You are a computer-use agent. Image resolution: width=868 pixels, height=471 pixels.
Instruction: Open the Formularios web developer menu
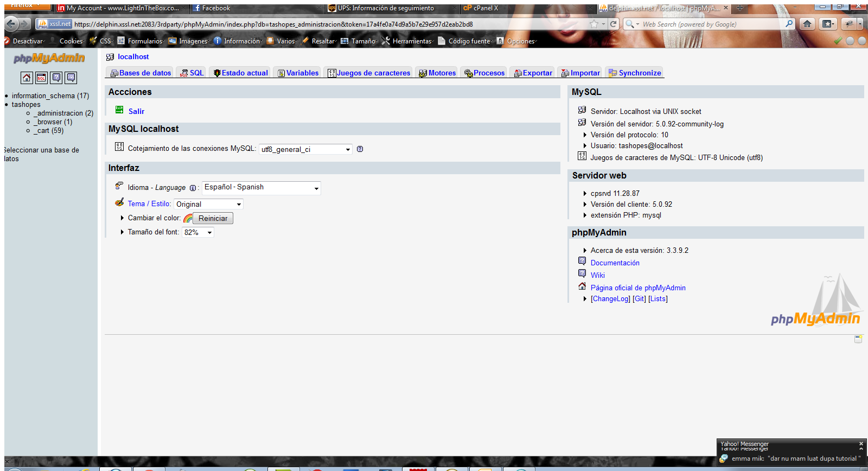[x=141, y=41]
